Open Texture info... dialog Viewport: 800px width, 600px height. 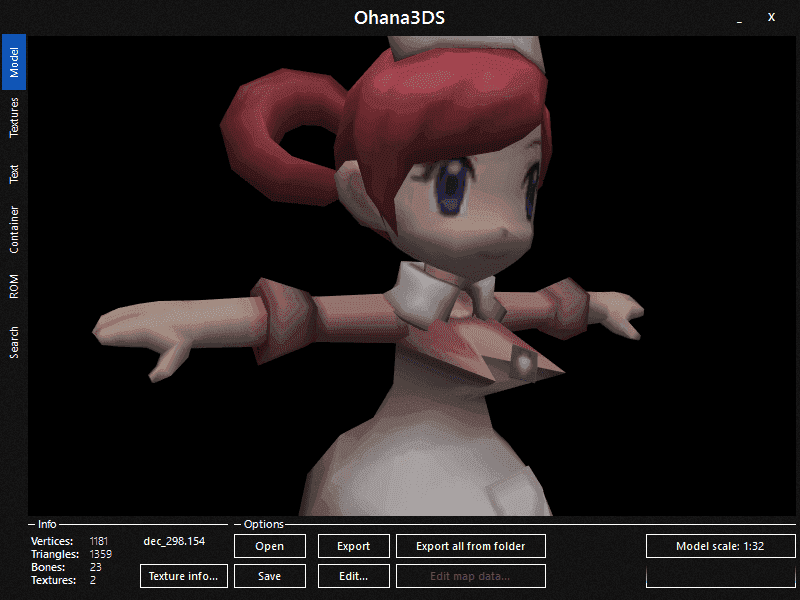(x=184, y=576)
